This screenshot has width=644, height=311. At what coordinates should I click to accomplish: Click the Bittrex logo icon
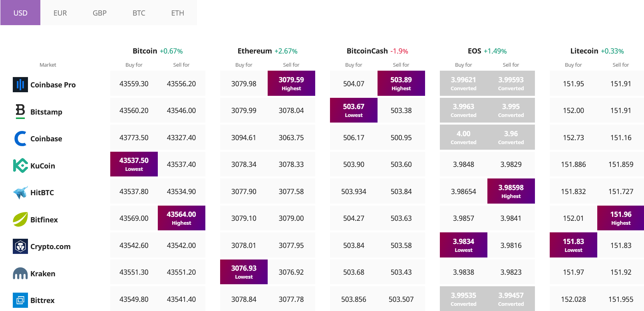tap(20, 300)
